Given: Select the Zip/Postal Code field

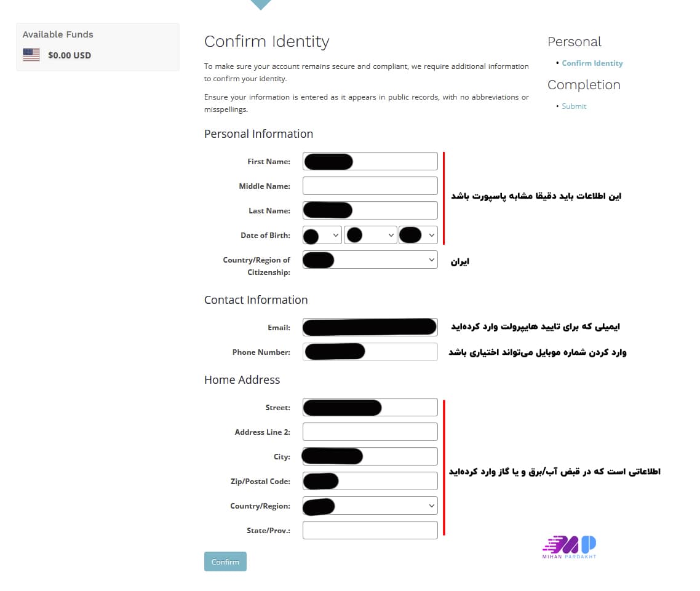Looking at the screenshot, I should (x=388, y=481).
